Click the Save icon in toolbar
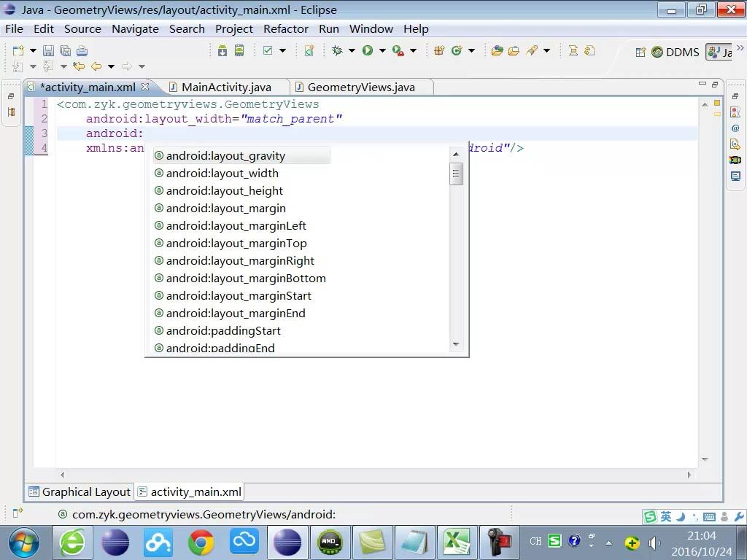 click(x=49, y=50)
